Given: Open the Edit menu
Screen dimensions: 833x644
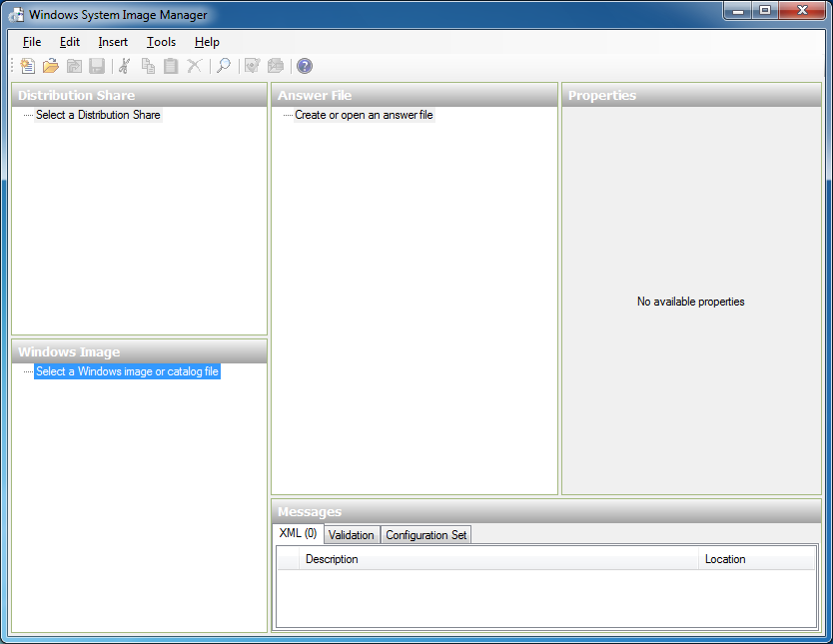Looking at the screenshot, I should pos(70,42).
